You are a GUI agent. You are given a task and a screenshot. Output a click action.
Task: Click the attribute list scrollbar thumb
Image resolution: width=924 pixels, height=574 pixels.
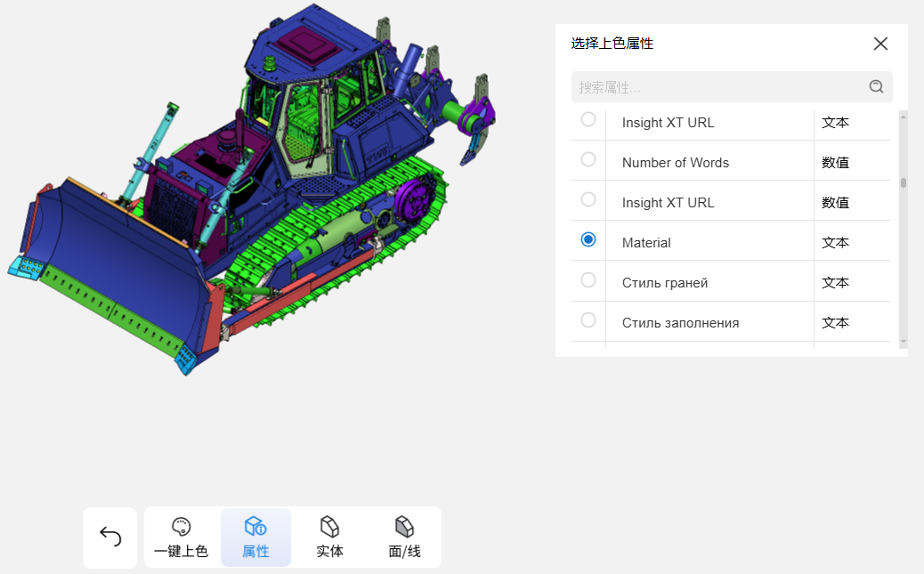coord(903,183)
